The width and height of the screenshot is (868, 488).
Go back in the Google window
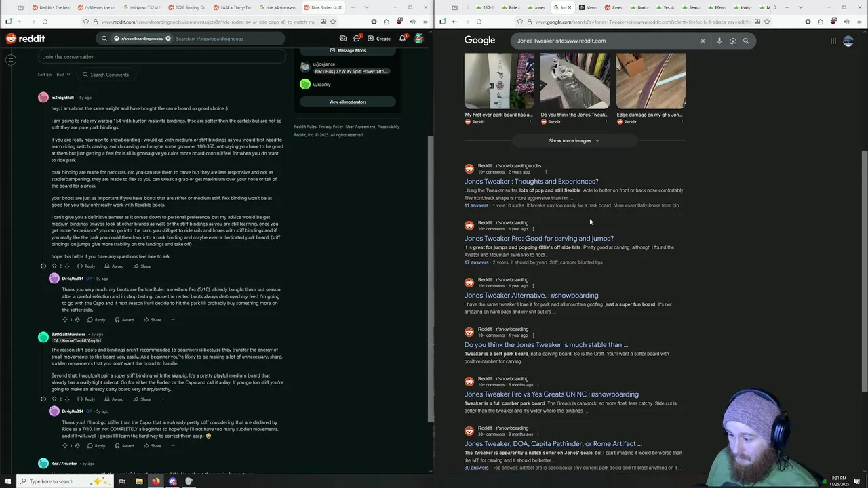tap(455, 22)
